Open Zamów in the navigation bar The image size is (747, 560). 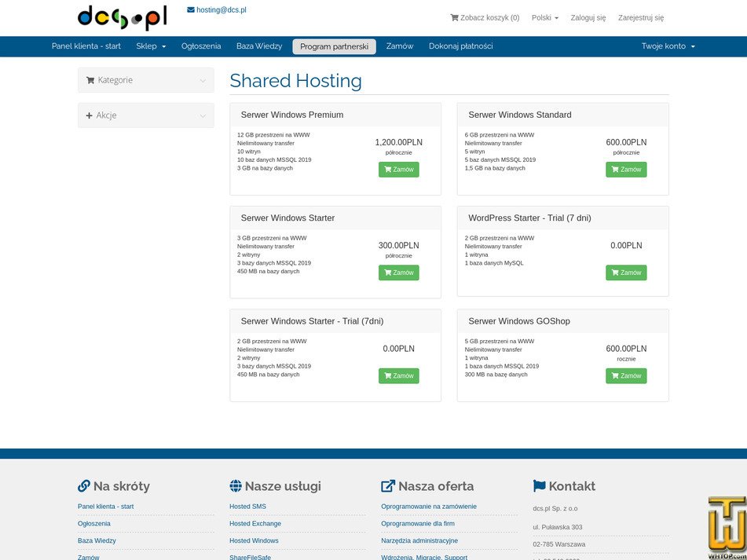click(x=400, y=46)
